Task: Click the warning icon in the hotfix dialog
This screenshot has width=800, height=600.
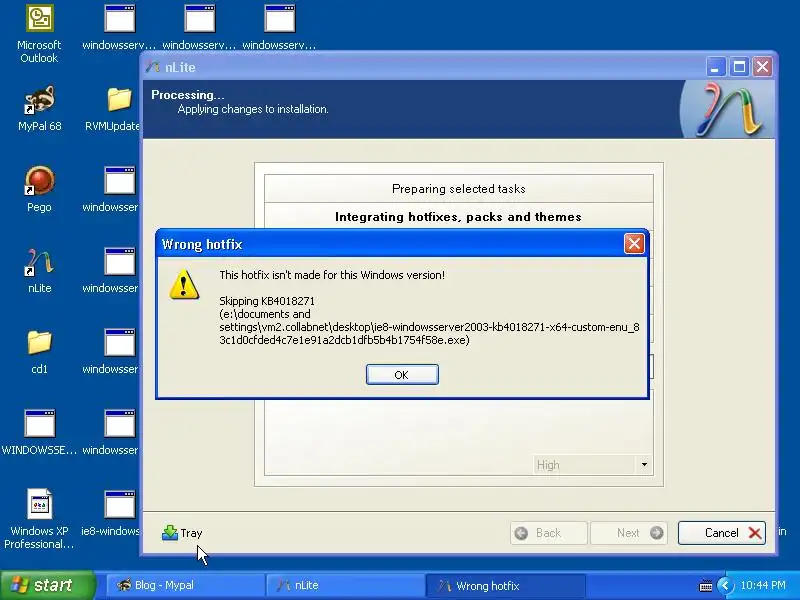Action: pyautogui.click(x=184, y=284)
